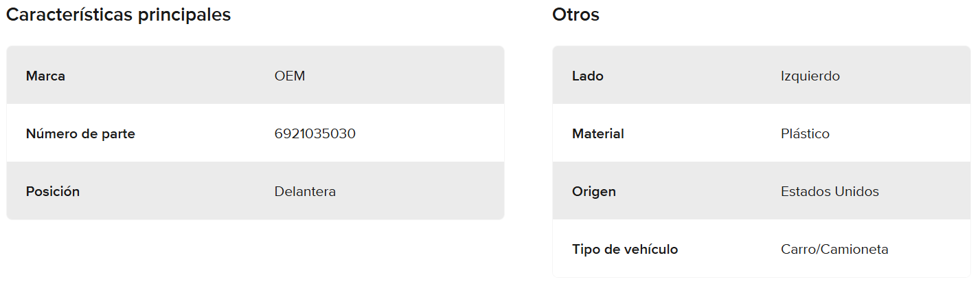This screenshot has height=293, width=980.
Task: Select the Marca label
Action: click(x=45, y=76)
